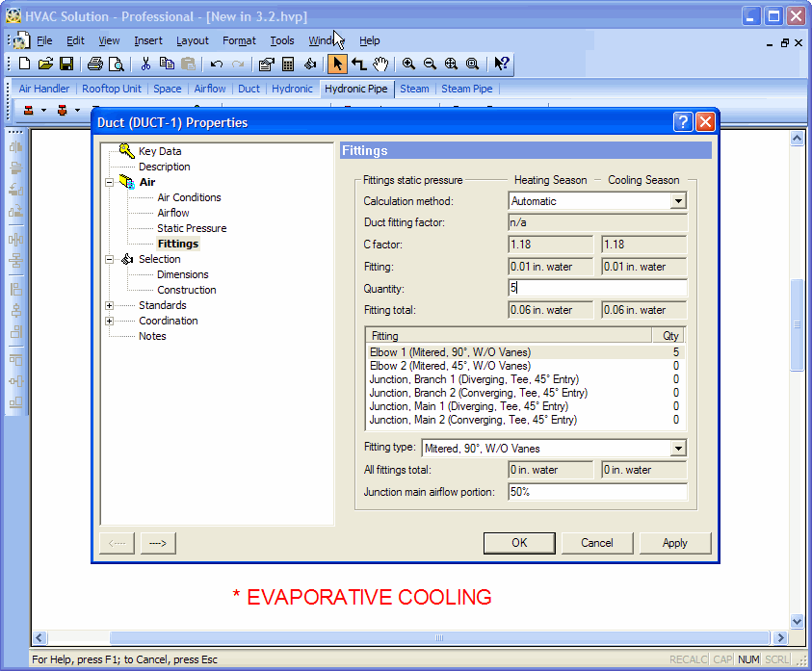This screenshot has height=671, width=812.
Task: Open the Tools menu
Action: 282,40
